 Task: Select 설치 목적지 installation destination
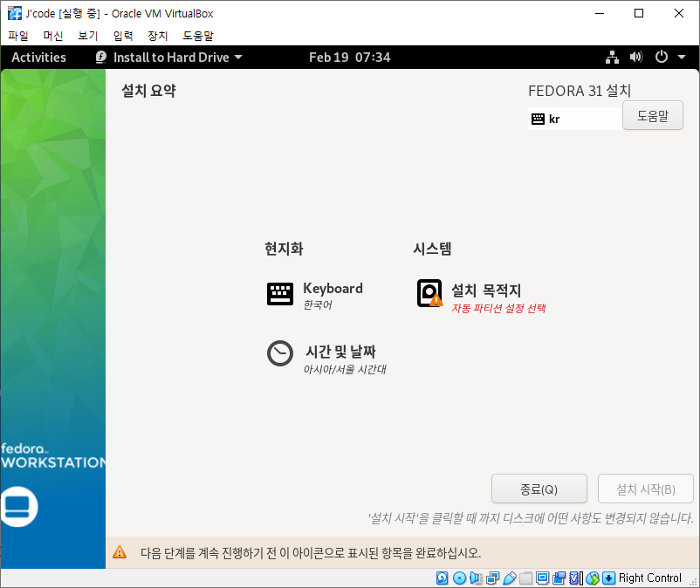pyautogui.click(x=485, y=291)
